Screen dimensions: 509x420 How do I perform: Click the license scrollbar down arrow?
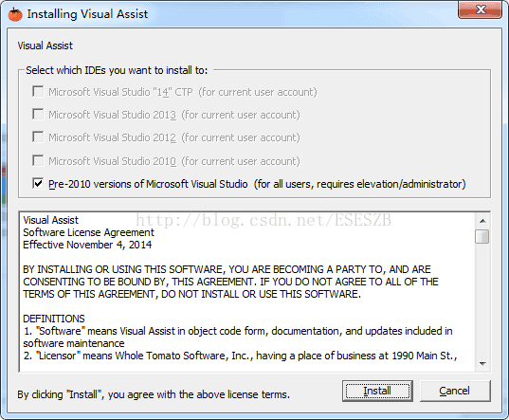pyautogui.click(x=482, y=364)
